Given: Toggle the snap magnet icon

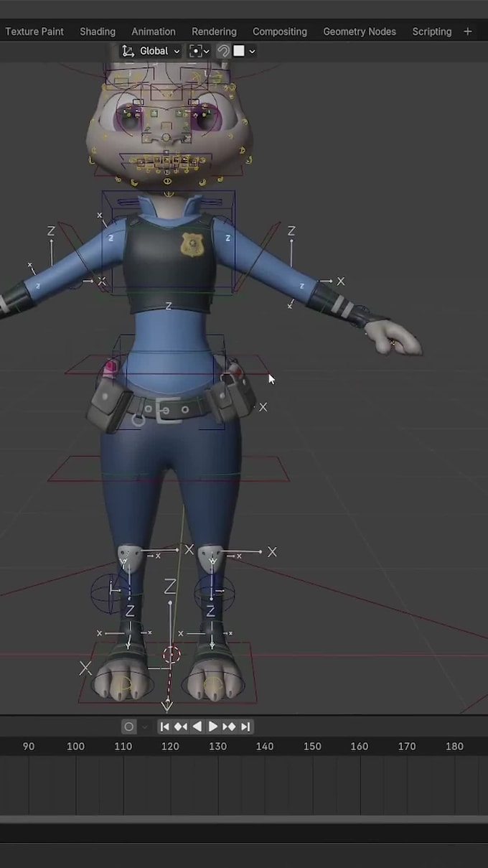Looking at the screenshot, I should [x=223, y=51].
